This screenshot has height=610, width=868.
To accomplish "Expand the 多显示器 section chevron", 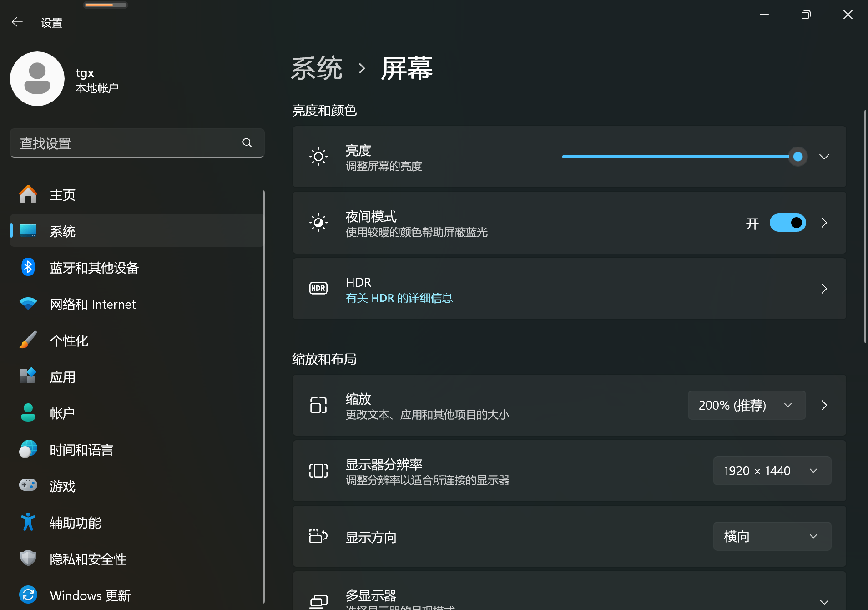I will point(824,601).
